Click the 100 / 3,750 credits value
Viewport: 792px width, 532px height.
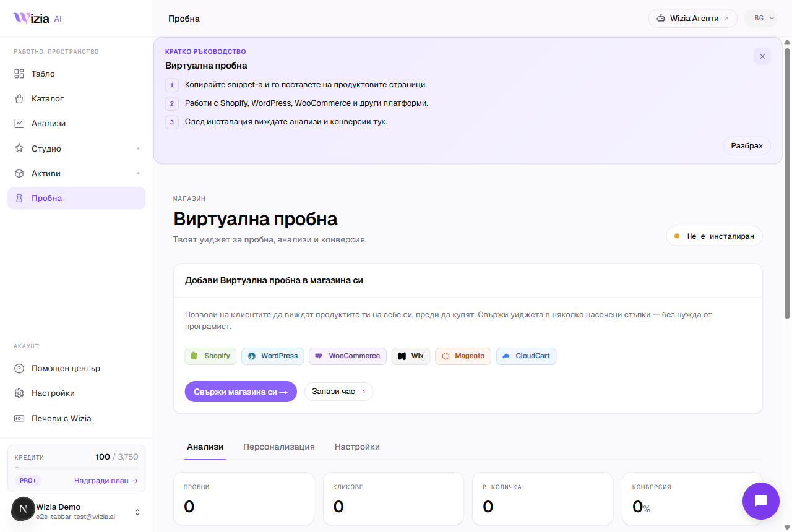117,457
